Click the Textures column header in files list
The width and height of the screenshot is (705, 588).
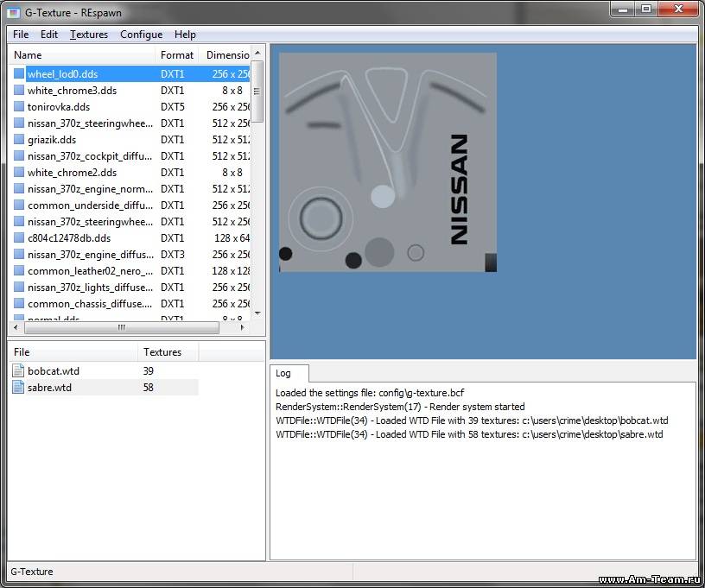[168, 352]
